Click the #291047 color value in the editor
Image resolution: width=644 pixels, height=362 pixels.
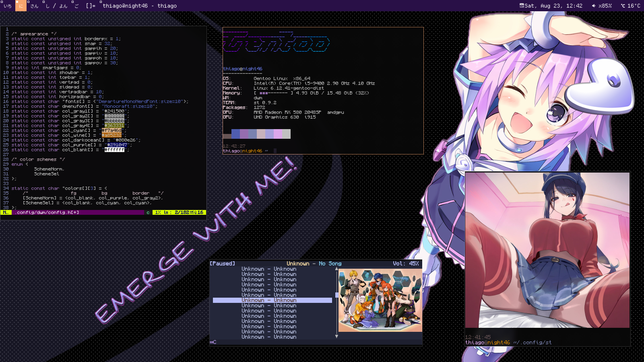pyautogui.click(x=117, y=145)
